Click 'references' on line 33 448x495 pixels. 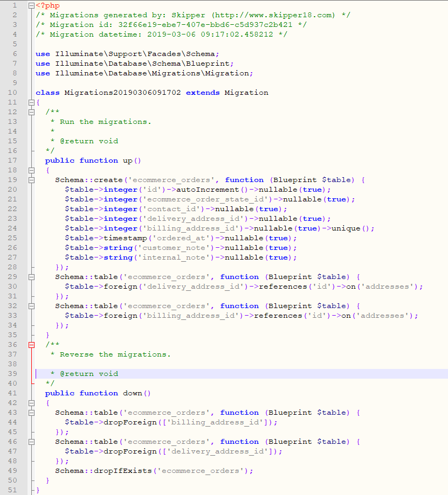coord(278,316)
